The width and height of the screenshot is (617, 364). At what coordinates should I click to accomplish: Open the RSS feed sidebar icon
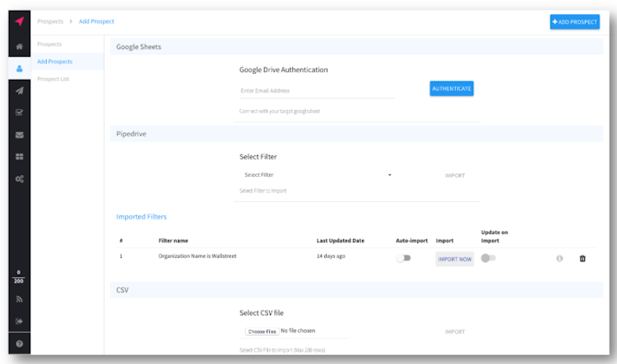click(x=19, y=299)
